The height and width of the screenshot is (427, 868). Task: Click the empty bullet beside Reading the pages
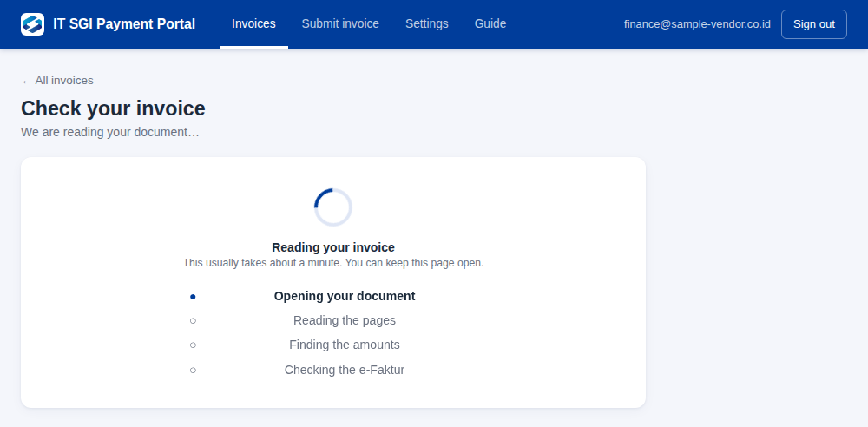[x=193, y=320]
